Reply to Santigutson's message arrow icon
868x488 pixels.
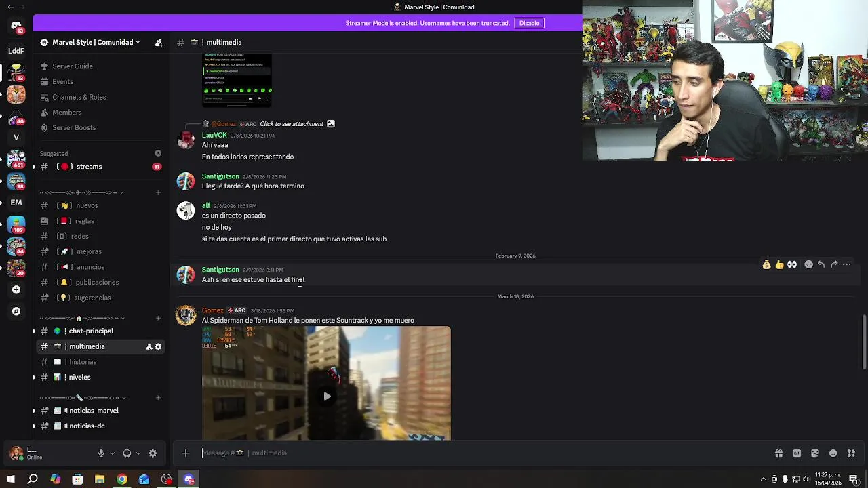coord(821,264)
